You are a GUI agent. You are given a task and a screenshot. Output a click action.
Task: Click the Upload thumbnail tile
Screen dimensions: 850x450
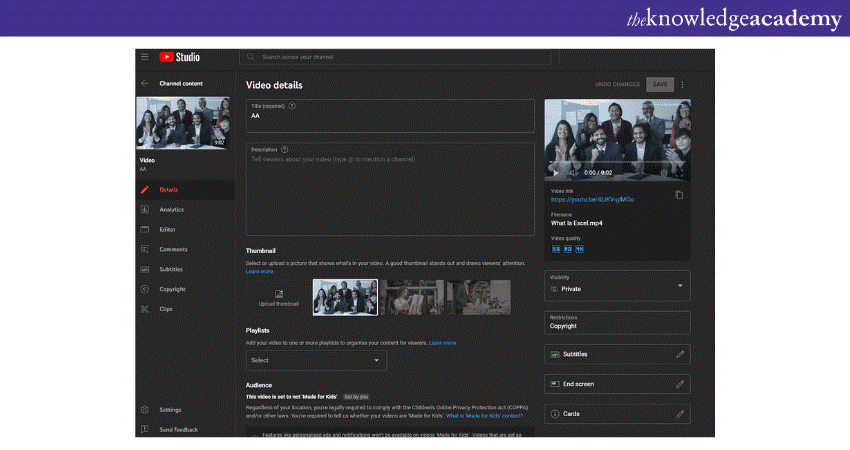click(278, 297)
